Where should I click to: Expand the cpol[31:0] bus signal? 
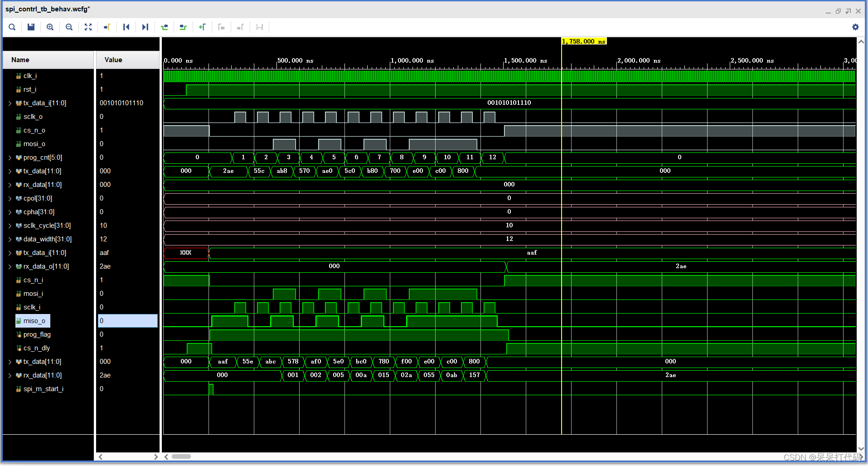[10, 198]
